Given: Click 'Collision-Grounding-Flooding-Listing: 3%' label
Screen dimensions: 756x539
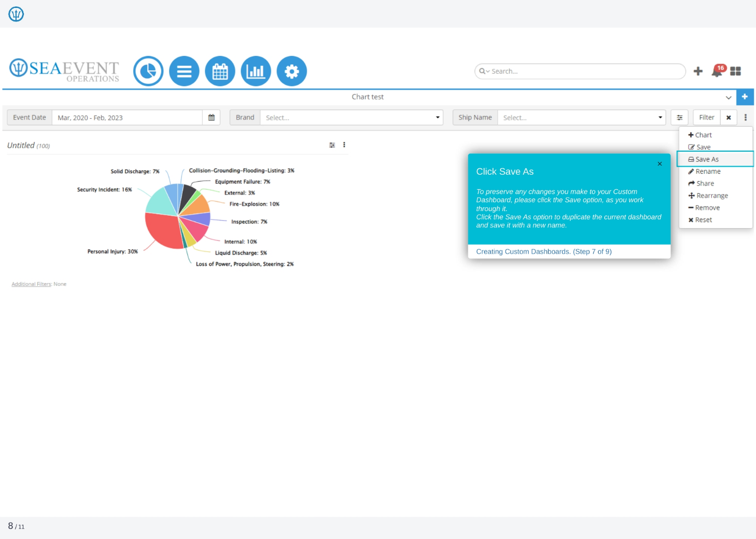Looking at the screenshot, I should click(x=242, y=171).
